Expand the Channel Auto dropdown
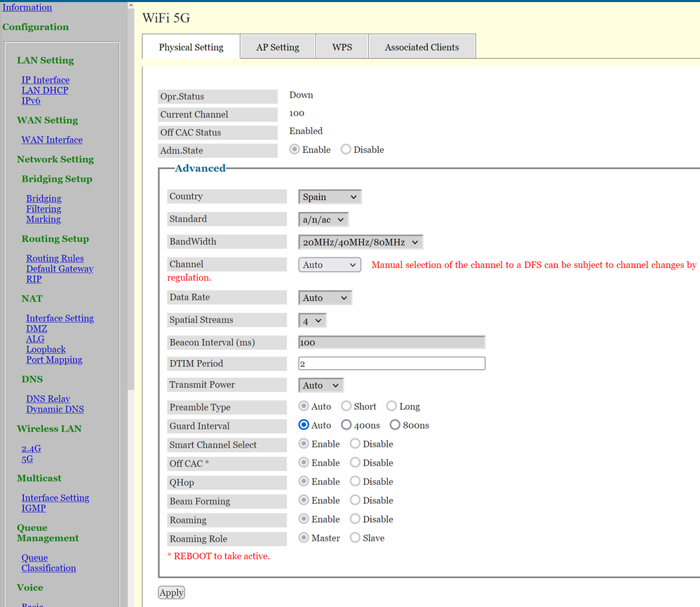 pyautogui.click(x=330, y=265)
